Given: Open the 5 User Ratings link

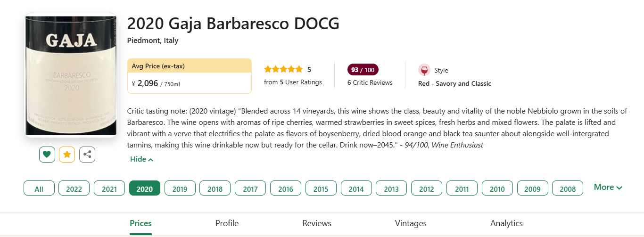Looking at the screenshot, I should click(293, 82).
